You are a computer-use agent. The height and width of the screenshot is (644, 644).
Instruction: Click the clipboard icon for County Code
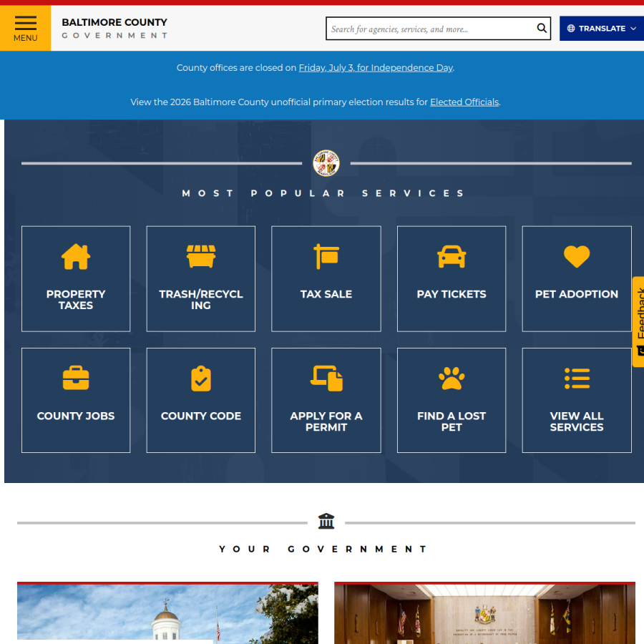(201, 379)
